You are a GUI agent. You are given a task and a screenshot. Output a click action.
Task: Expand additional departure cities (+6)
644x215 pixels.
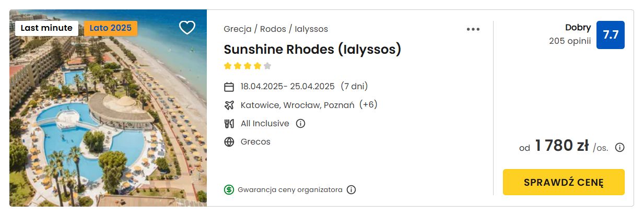pos(368,105)
